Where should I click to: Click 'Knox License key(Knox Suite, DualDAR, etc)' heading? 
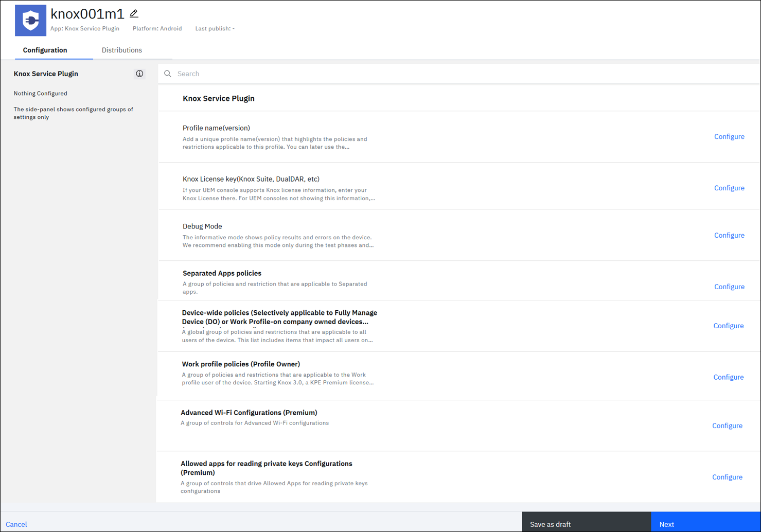click(251, 179)
